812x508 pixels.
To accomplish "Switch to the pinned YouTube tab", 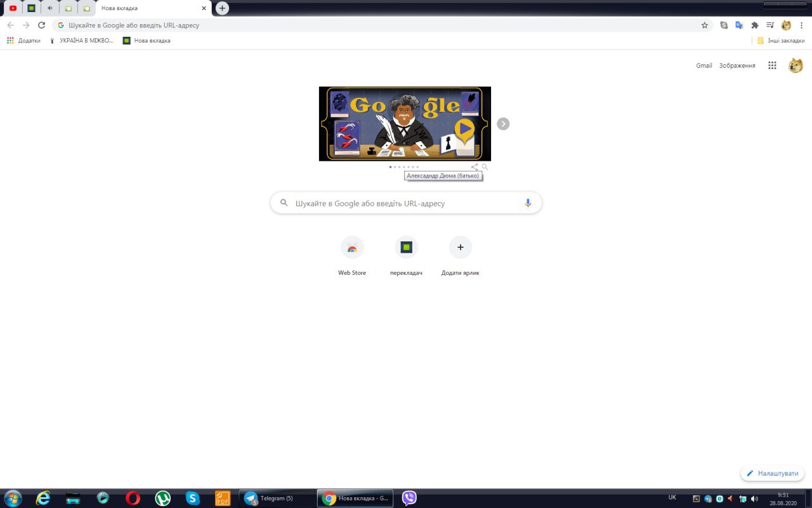I will (x=13, y=8).
